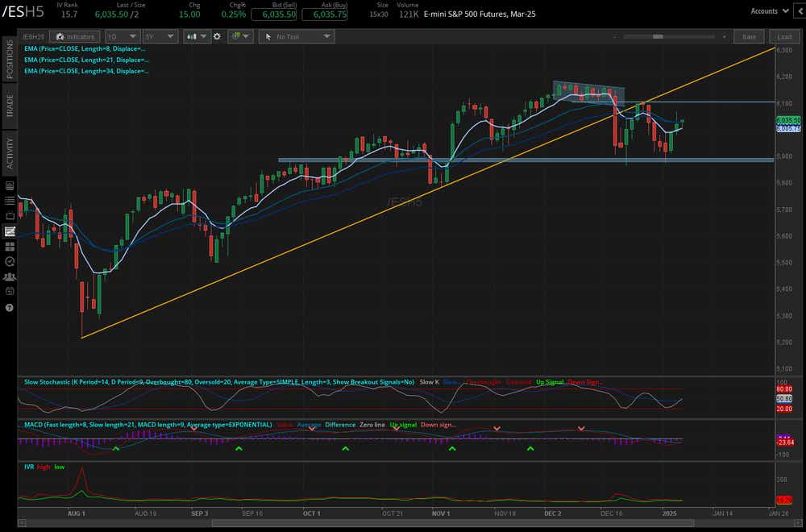806x532 pixels.
Task: Open the 1D timeframe dropdown
Action: pos(121,36)
